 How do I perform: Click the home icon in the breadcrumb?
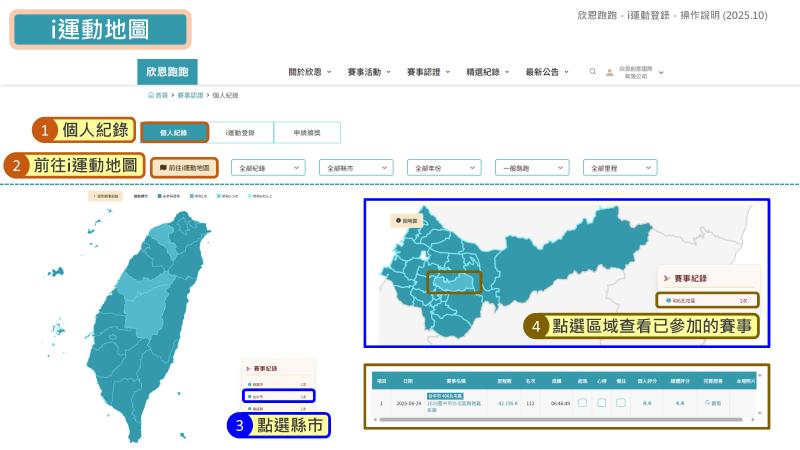click(151, 95)
